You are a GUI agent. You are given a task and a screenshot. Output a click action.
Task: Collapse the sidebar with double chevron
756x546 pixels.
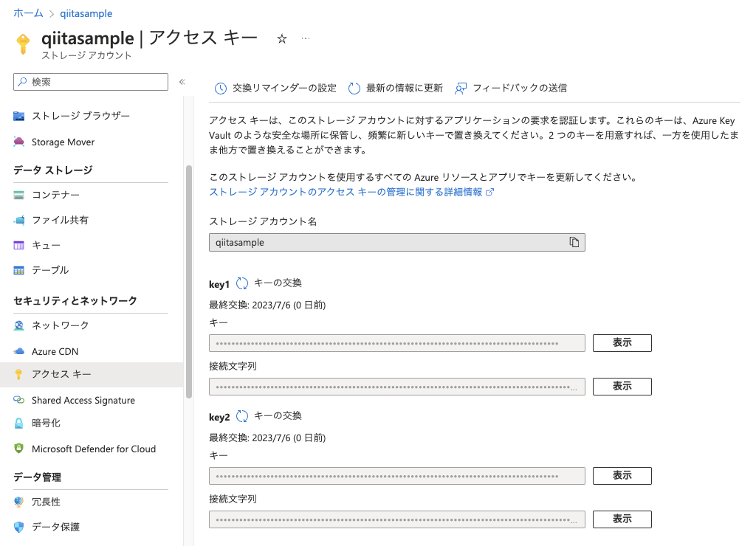point(182,82)
